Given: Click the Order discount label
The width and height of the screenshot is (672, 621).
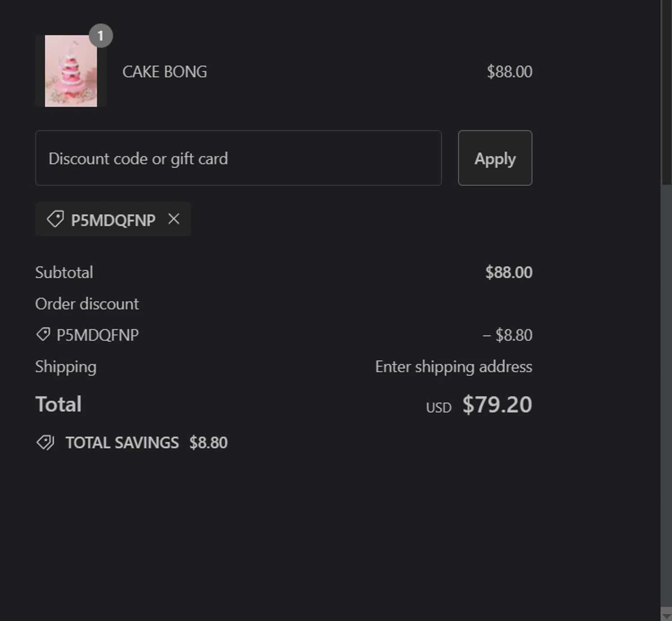Looking at the screenshot, I should pyautogui.click(x=87, y=304).
